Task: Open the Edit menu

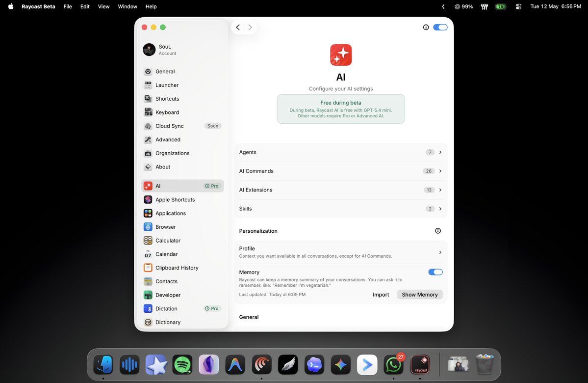Action: 85,6
